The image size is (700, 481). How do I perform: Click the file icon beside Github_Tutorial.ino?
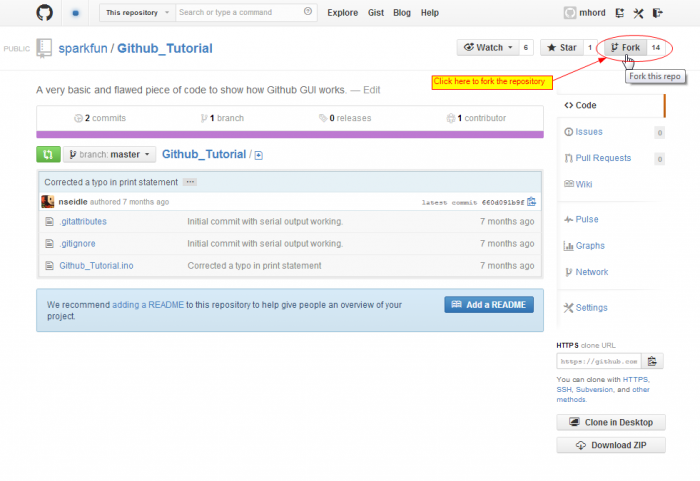(50, 266)
